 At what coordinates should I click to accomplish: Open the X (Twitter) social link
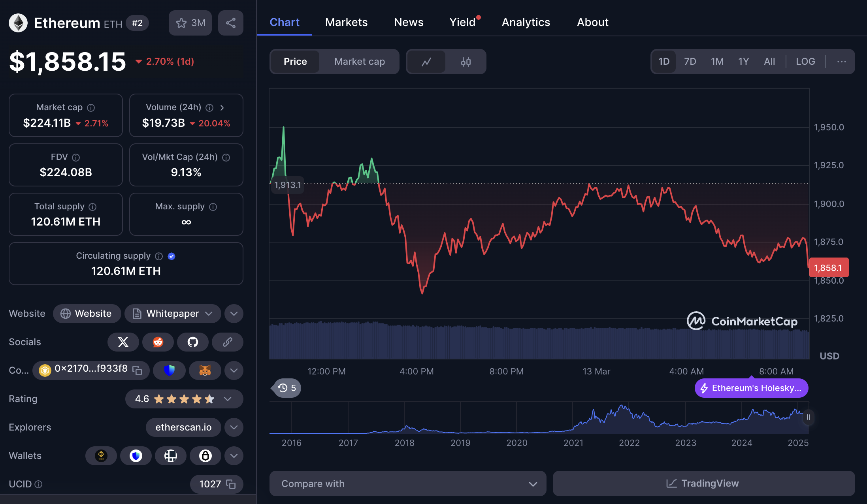point(123,342)
